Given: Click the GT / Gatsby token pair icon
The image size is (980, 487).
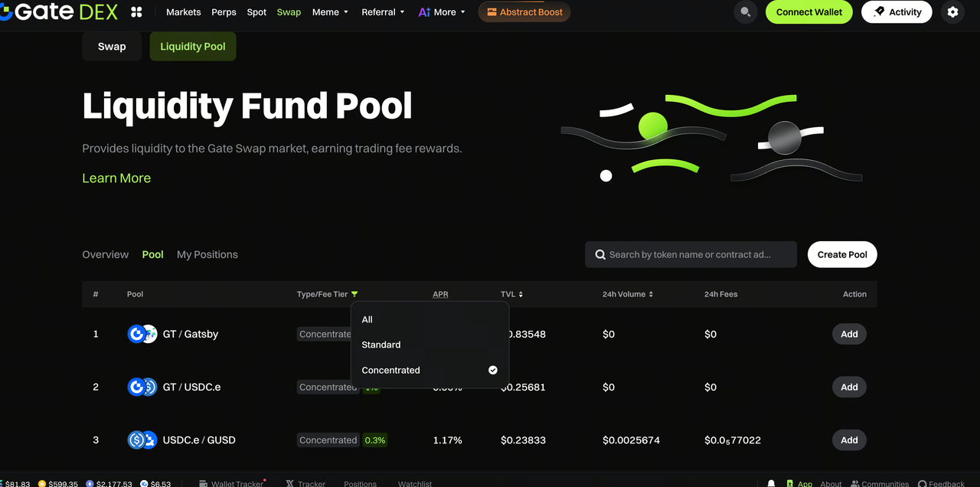Looking at the screenshot, I should coord(142,334).
